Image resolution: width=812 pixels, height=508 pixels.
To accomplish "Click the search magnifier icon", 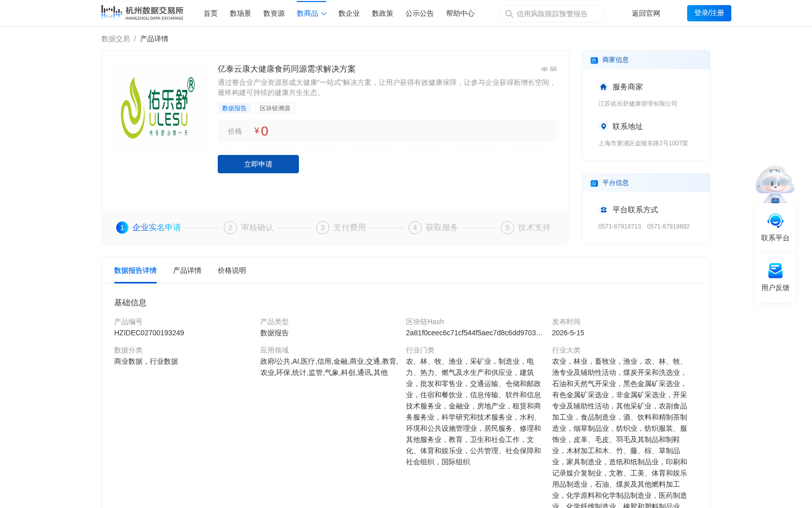I will 509,14.
